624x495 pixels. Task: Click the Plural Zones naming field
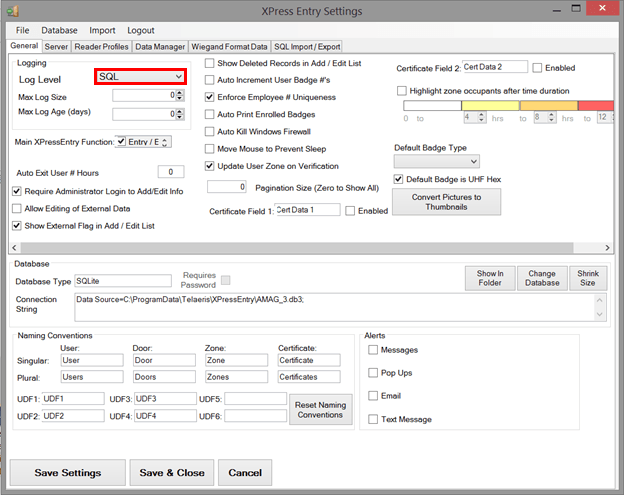(236, 377)
